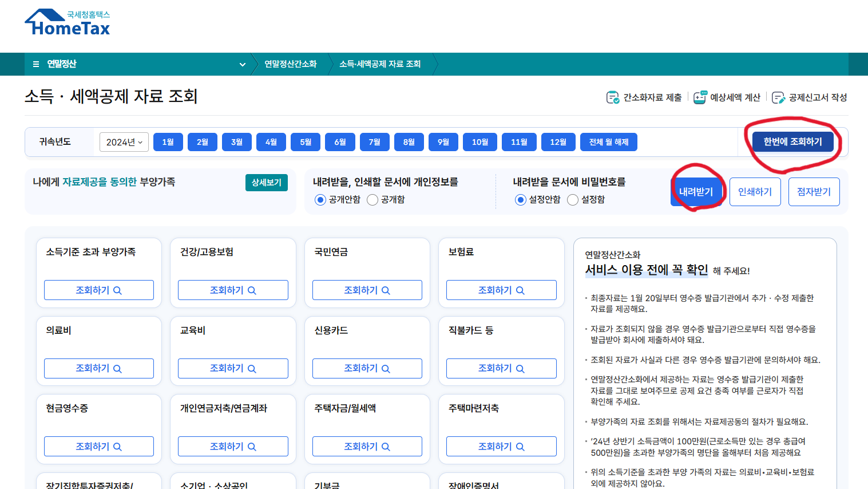Click the magnifier on 교육비 조회하기

(x=251, y=368)
